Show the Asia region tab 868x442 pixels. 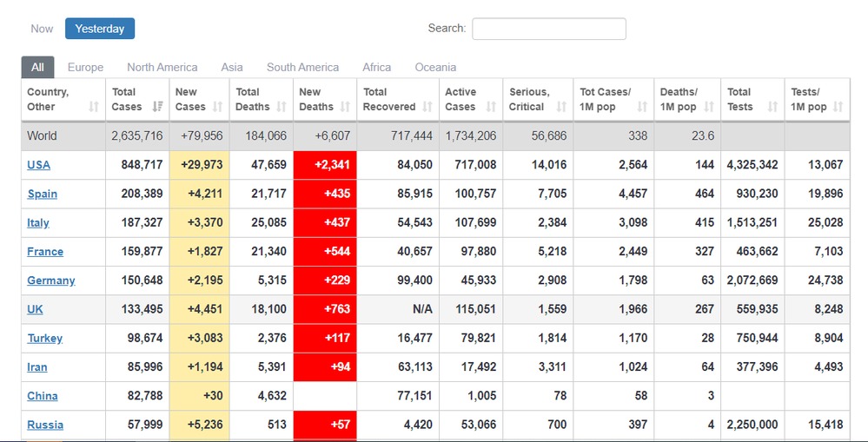point(232,67)
